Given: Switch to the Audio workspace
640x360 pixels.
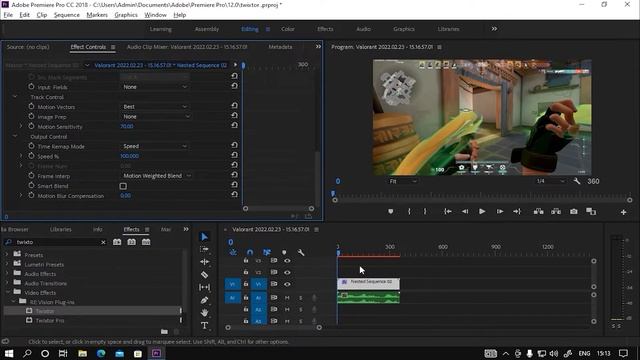Looking at the screenshot, I should [x=363, y=29].
